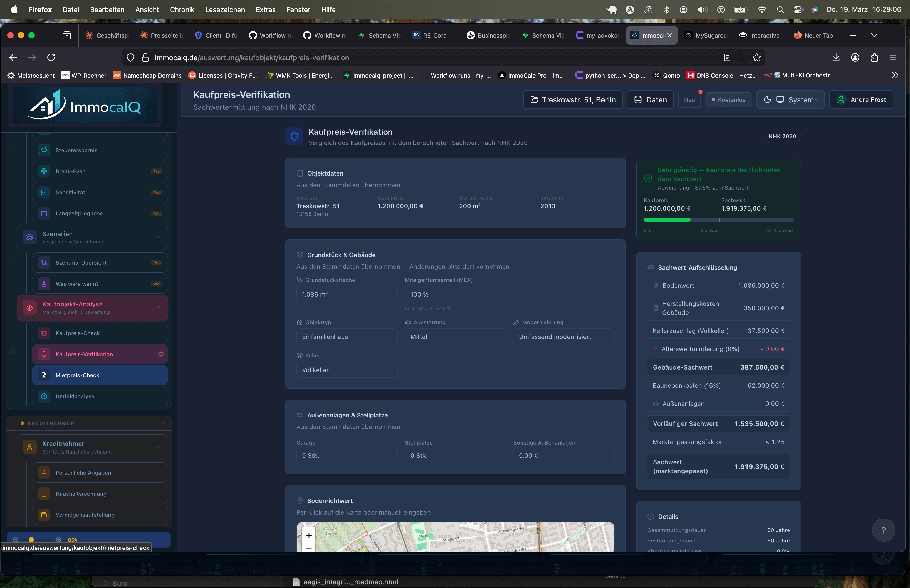Click the Persönliche Angaben person icon

tap(44, 473)
